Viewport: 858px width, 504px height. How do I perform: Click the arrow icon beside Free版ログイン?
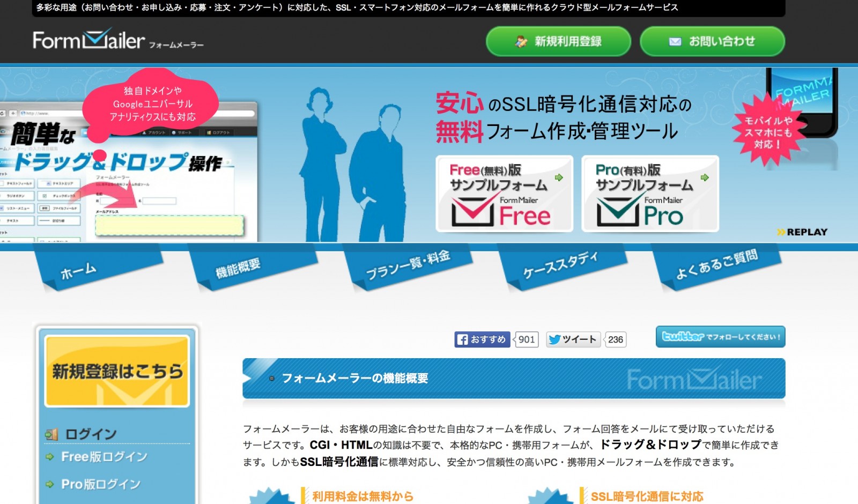click(x=50, y=457)
